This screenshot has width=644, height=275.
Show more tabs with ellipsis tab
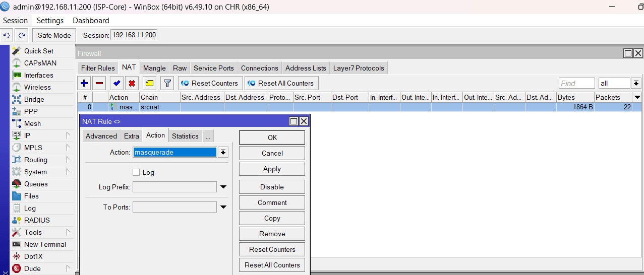(x=208, y=136)
